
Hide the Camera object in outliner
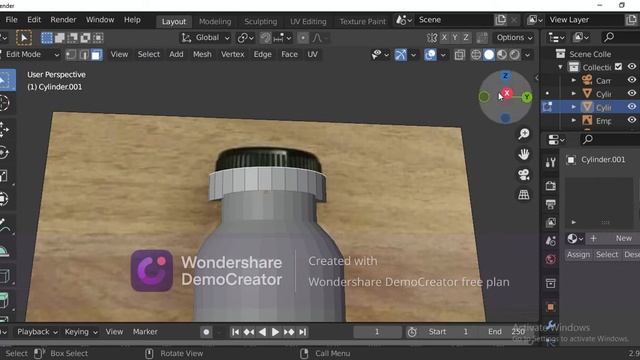click(632, 80)
